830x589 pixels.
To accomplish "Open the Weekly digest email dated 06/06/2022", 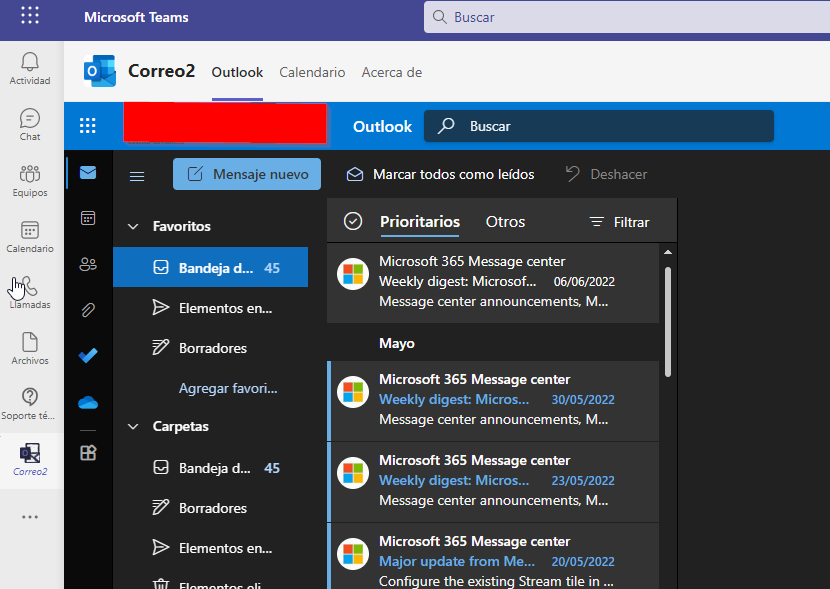I will [x=493, y=282].
